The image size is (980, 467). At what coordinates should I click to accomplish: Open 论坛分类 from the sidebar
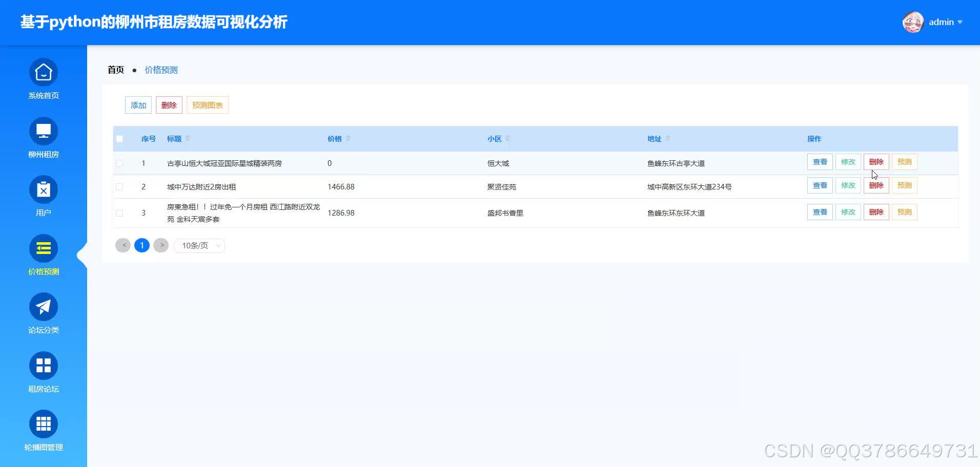coord(43,314)
